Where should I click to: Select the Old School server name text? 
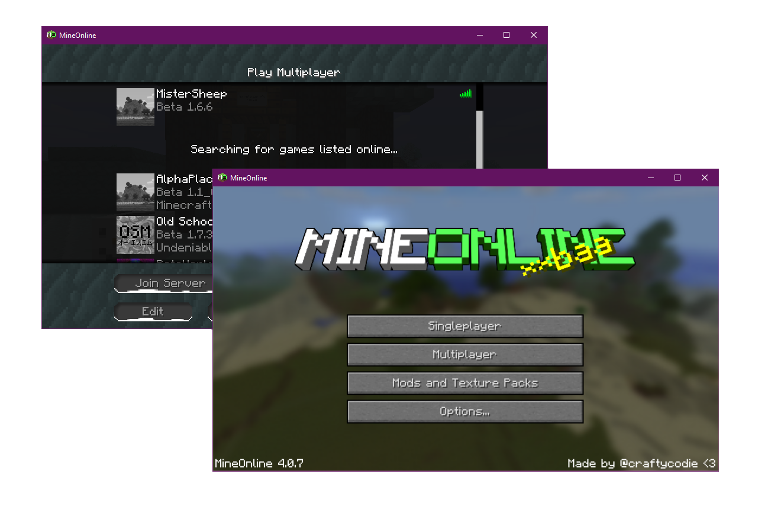point(184,221)
